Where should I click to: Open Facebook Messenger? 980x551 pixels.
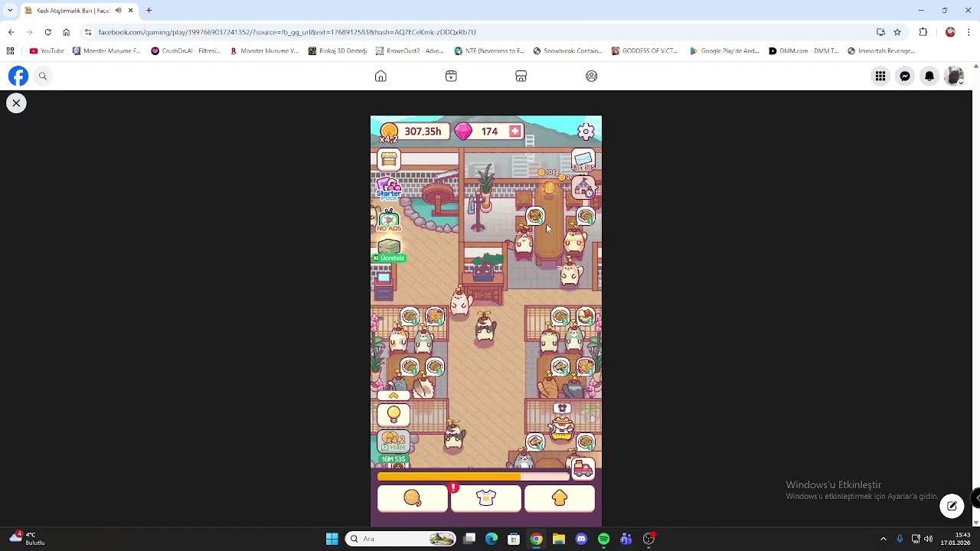click(x=905, y=76)
